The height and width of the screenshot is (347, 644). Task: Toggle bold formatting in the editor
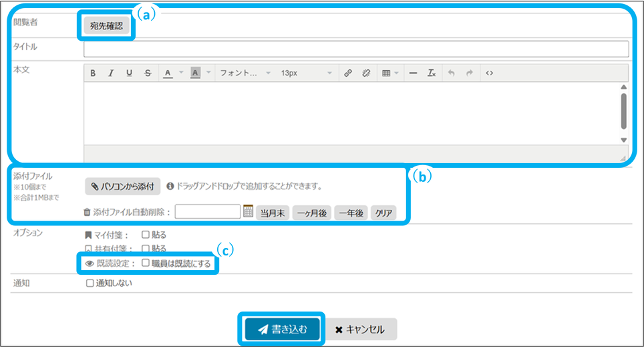[94, 73]
